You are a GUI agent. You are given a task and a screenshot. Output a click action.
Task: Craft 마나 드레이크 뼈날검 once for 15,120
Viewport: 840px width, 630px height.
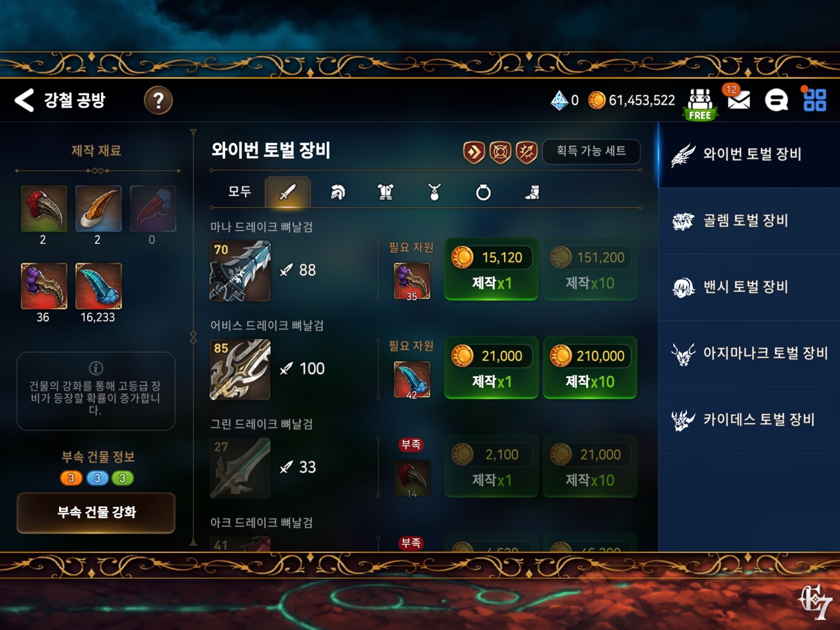click(492, 269)
